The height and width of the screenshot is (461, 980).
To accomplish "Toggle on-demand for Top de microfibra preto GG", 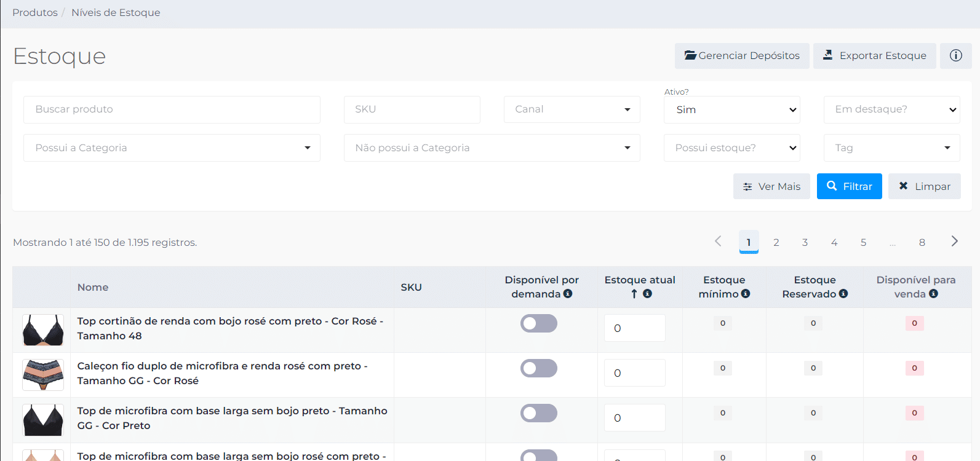I will [x=538, y=413].
